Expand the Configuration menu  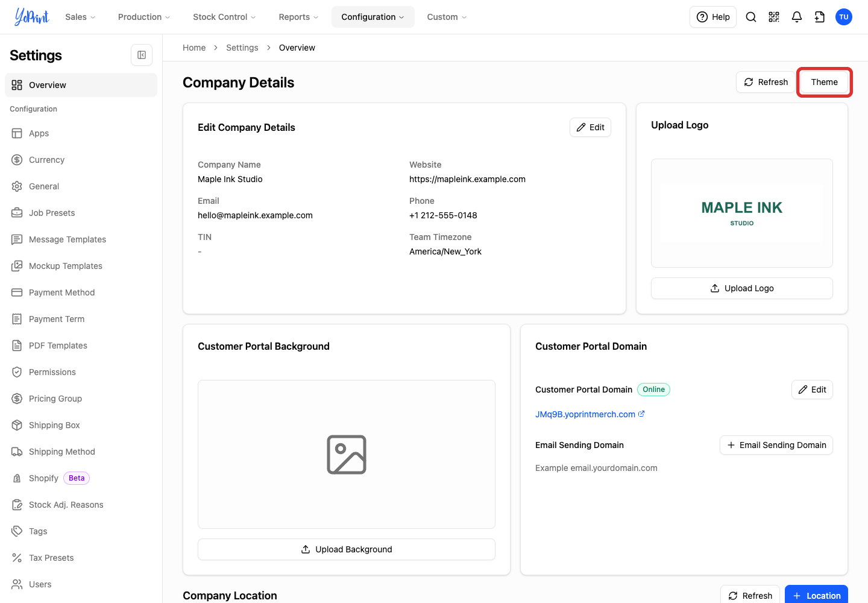(x=373, y=17)
